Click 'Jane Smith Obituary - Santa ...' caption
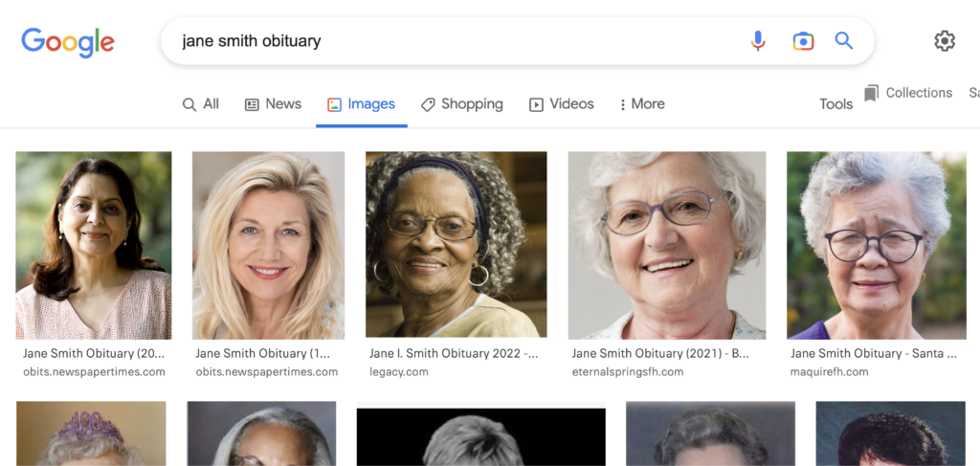This screenshot has height=466, width=980. click(x=874, y=353)
